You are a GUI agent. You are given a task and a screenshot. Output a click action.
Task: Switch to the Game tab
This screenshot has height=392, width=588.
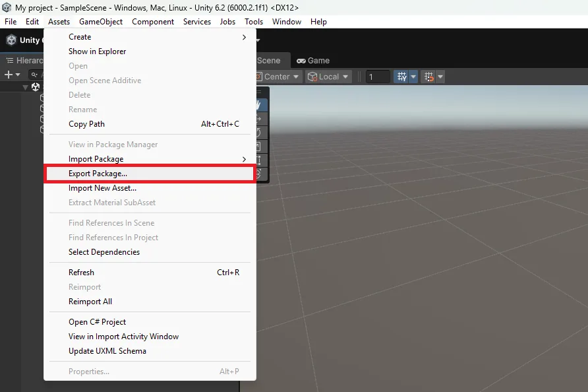[x=313, y=60]
